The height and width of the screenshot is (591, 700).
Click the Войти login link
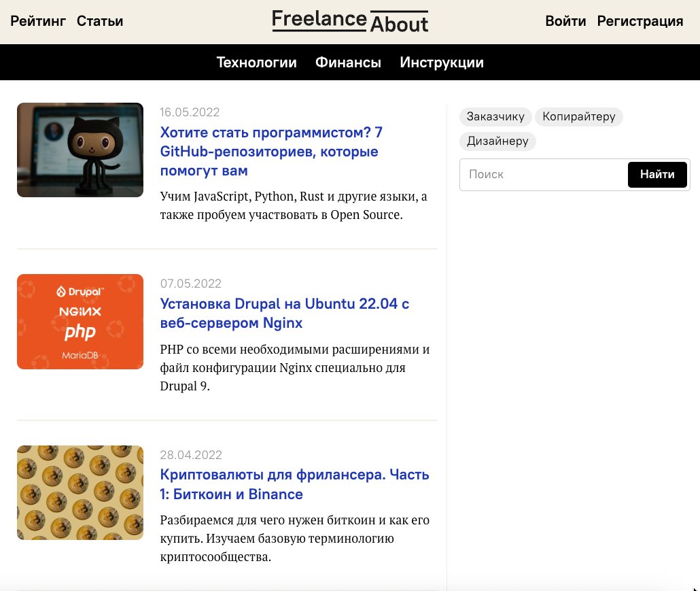pos(565,21)
